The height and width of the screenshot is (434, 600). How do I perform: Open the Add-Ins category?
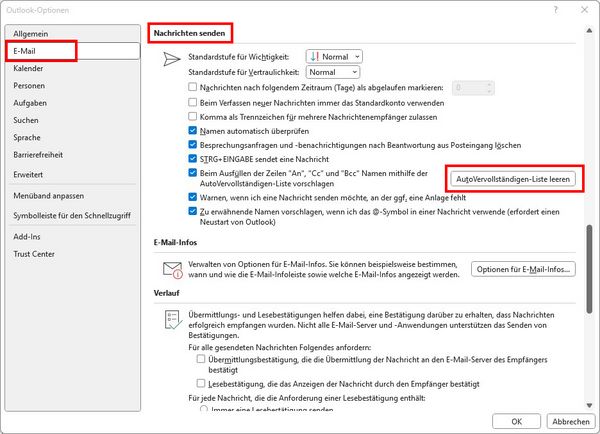73,237
